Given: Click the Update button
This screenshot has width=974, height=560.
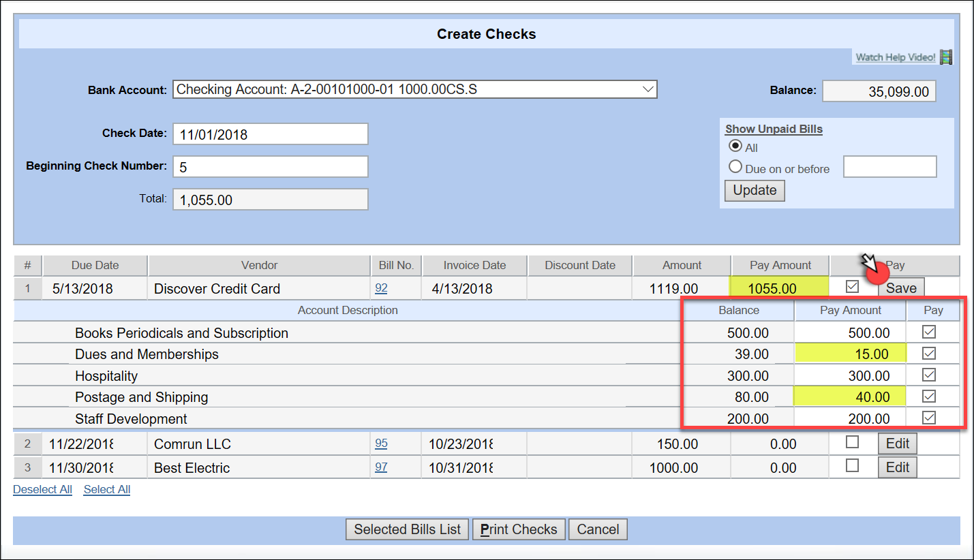Looking at the screenshot, I should (755, 191).
